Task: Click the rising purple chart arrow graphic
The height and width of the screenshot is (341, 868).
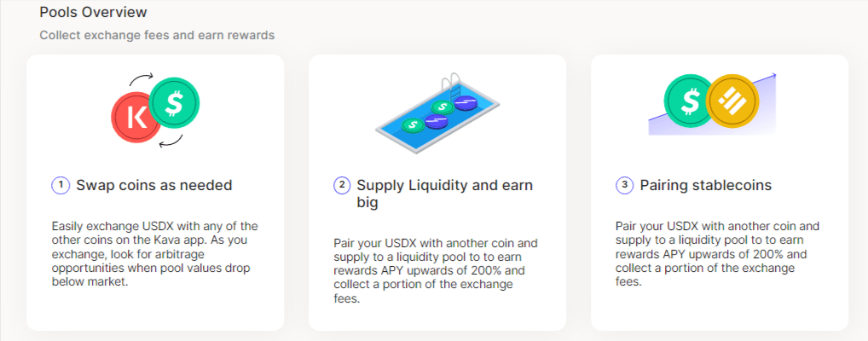Action: (x=713, y=105)
